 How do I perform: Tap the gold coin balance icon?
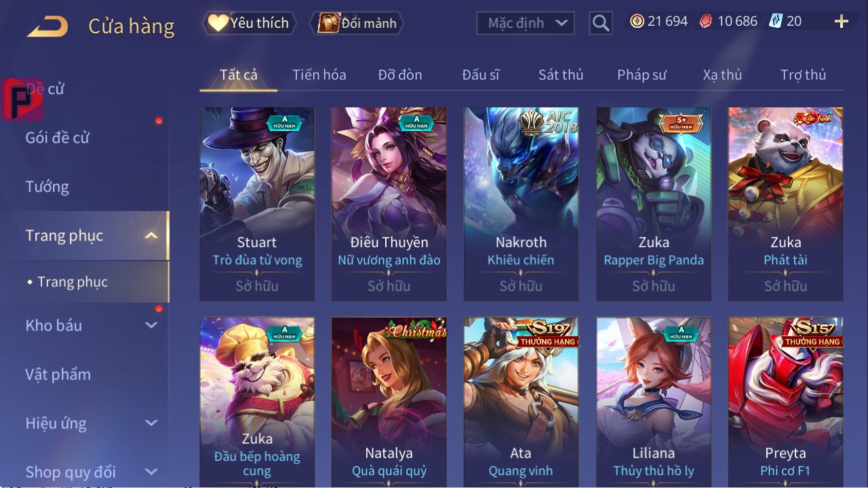coord(637,22)
